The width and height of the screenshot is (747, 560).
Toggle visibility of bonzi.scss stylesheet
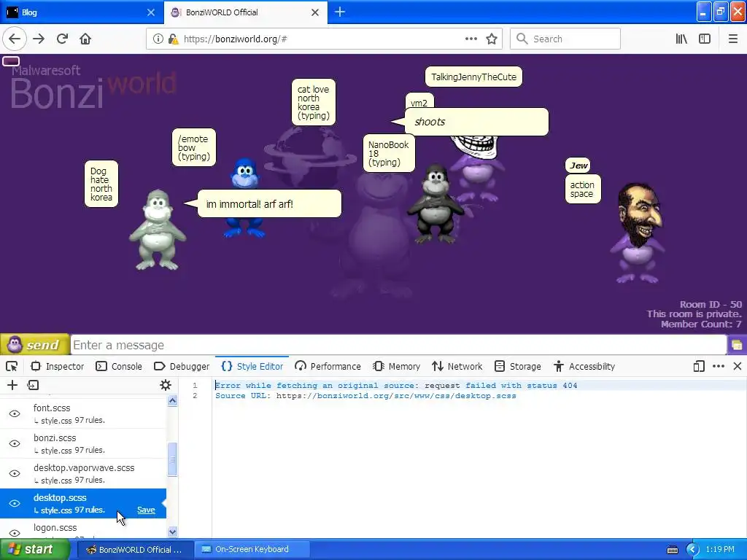coord(15,443)
